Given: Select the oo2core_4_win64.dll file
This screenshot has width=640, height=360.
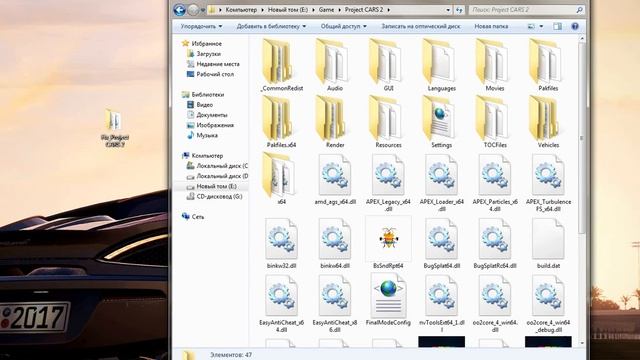Looking at the screenshot, I should point(495,303).
